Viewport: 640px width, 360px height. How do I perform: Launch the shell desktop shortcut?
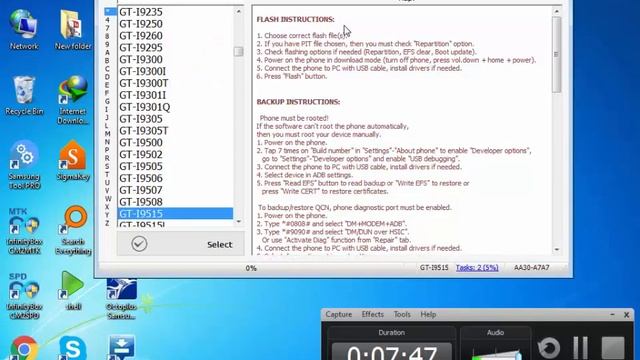tap(73, 290)
